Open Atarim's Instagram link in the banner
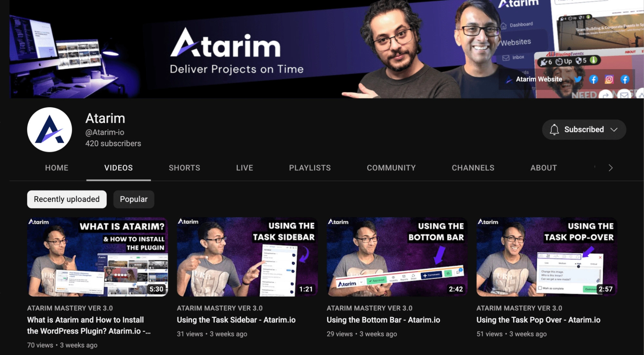Image resolution: width=644 pixels, height=355 pixels. [x=609, y=79]
